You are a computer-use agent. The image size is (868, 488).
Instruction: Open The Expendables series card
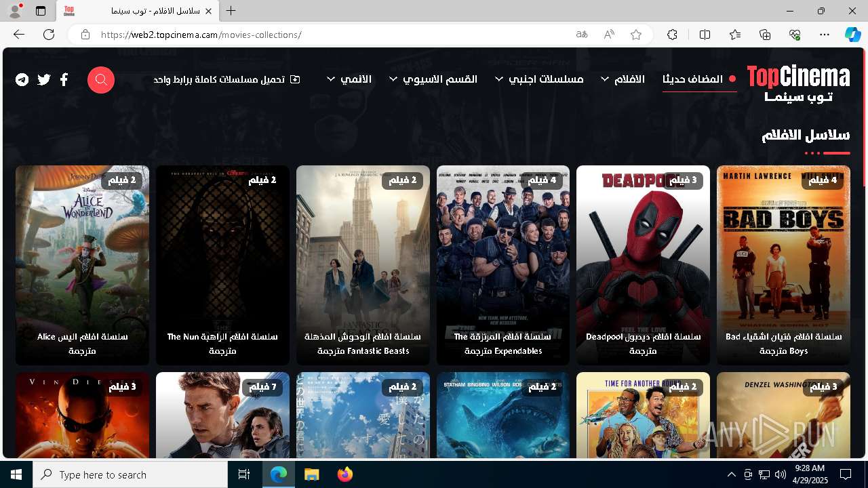click(x=503, y=266)
